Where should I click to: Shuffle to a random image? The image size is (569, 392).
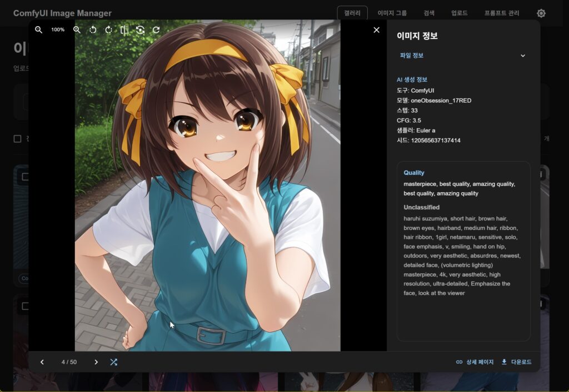pyautogui.click(x=113, y=362)
